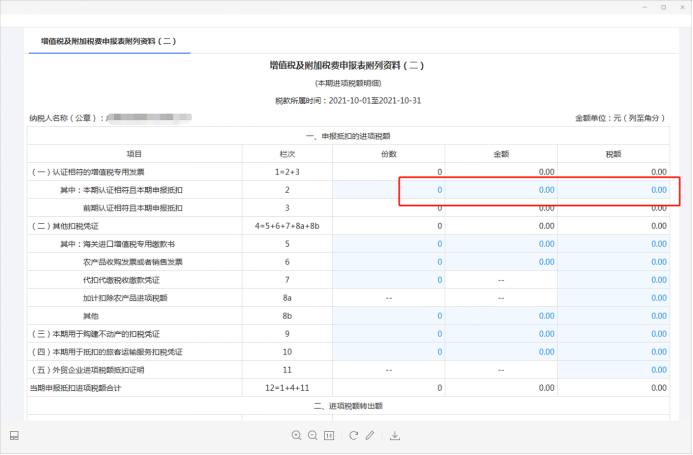693x455 pixels.
Task: Edit 份数 field for 海关进口增值税专用缴款书 row 5
Action: pyautogui.click(x=388, y=244)
